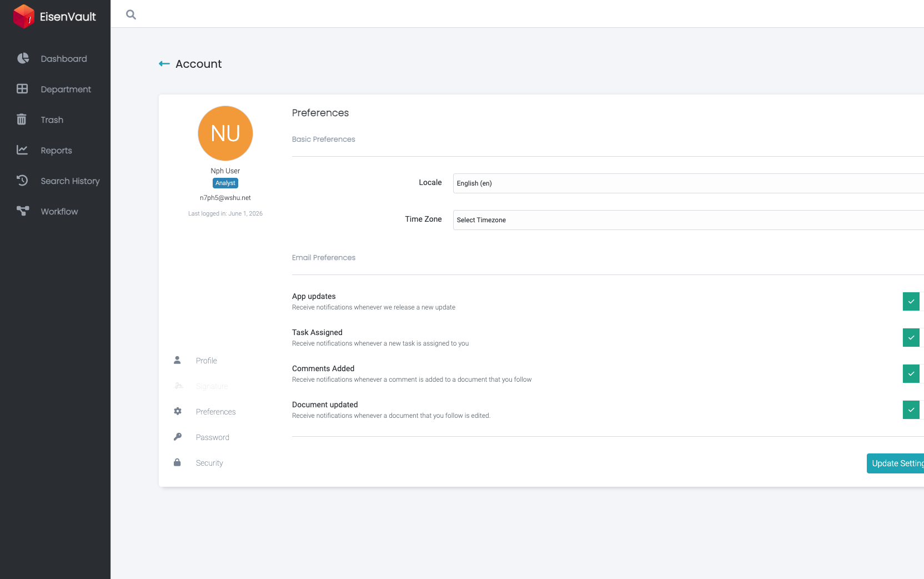
Task: Click the Nph User name text
Action: 225,171
